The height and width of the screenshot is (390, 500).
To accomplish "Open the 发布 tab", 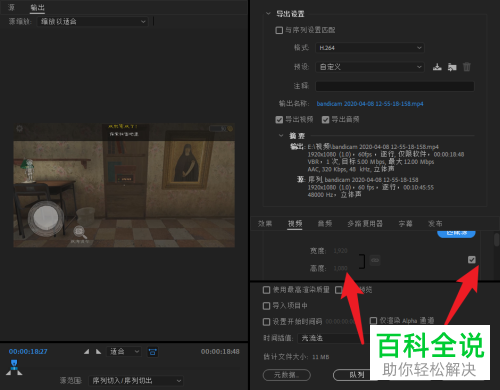I will pyautogui.click(x=435, y=224).
